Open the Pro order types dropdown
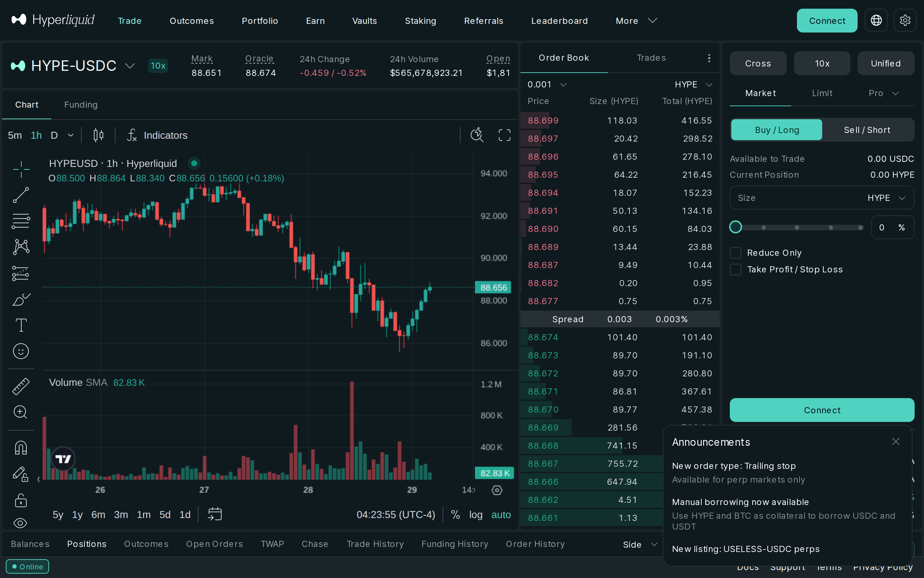The width and height of the screenshot is (924, 578). 884,93
